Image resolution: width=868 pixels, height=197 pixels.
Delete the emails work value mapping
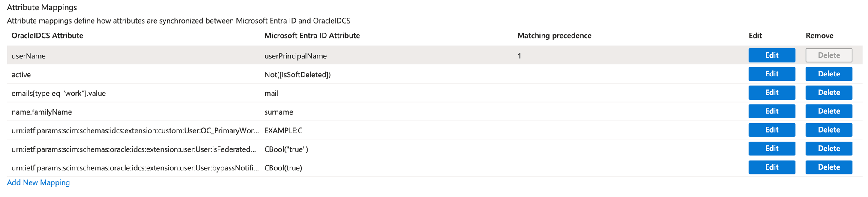(x=829, y=93)
